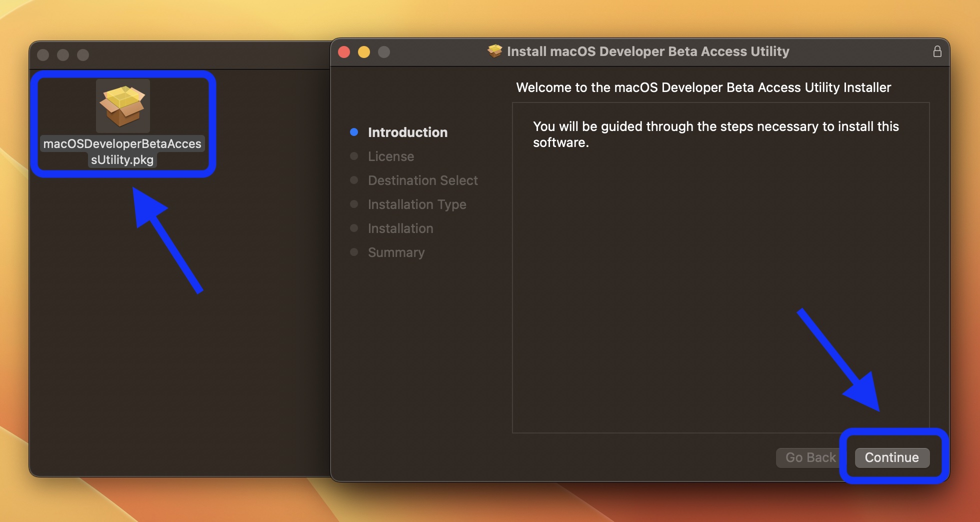
Task: Click the Installation Type step bullet
Action: click(354, 203)
